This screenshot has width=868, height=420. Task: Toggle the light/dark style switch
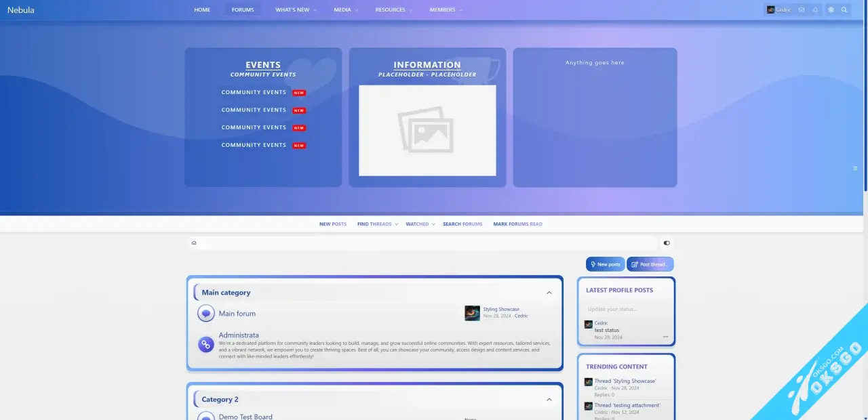tap(667, 243)
